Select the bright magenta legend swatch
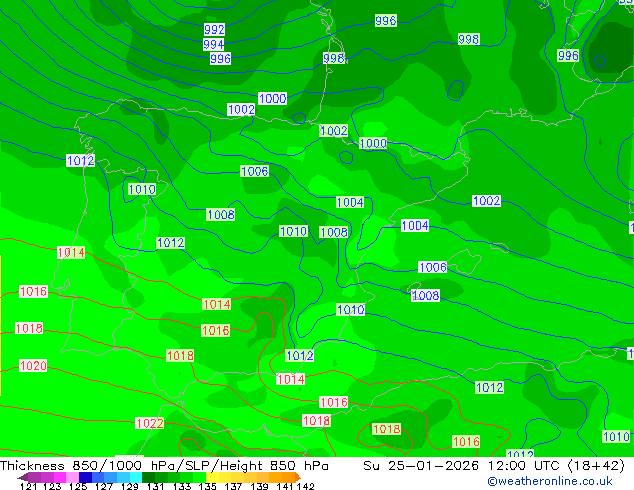 coord(60,477)
